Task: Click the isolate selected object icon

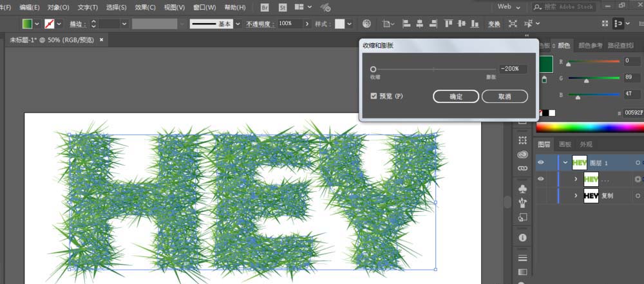Action: 513,24
